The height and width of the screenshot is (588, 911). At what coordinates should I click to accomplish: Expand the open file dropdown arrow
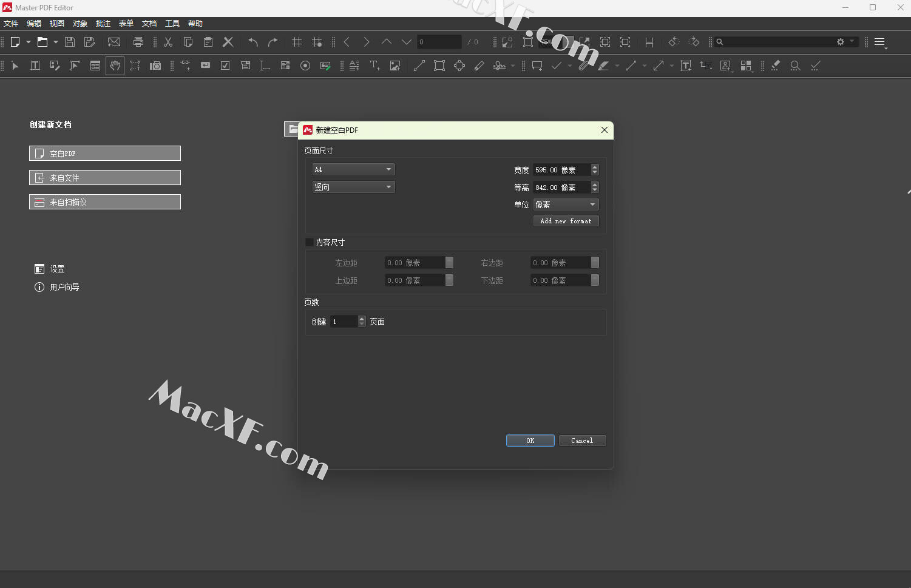tap(55, 42)
